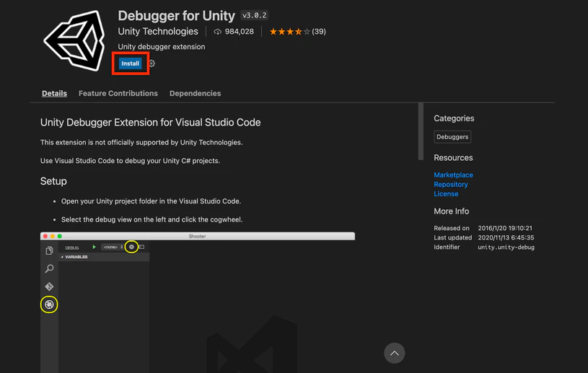Click the green start debugging play icon
This screenshot has height=373, width=588.
coord(94,247)
